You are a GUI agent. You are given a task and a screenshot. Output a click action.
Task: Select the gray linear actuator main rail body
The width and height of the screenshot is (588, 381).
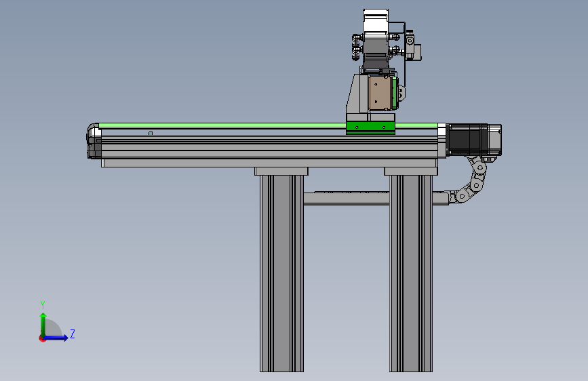pyautogui.click(x=269, y=147)
